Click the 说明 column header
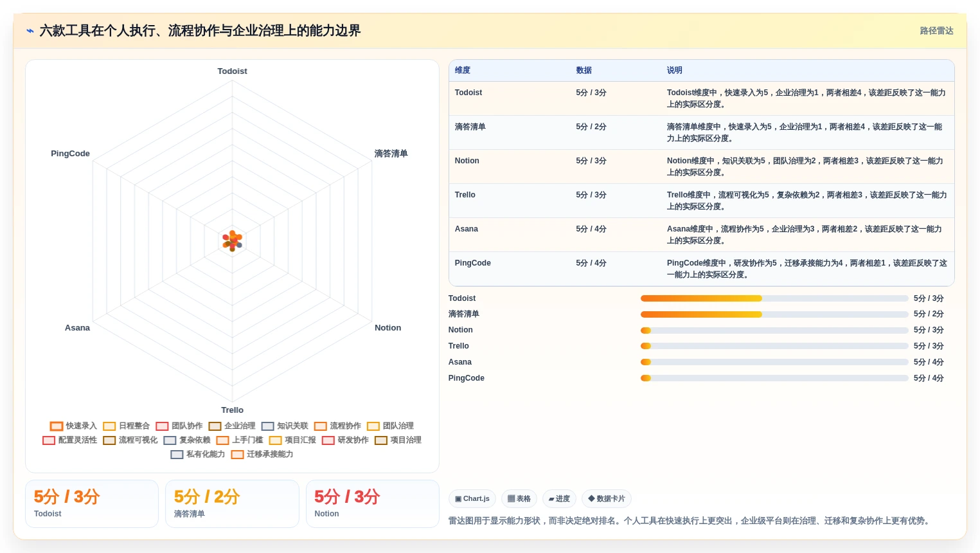Image resolution: width=980 pixels, height=553 pixels. tap(675, 71)
